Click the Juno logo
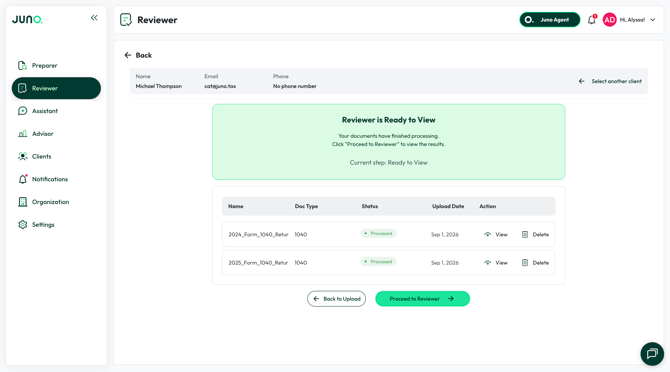670x372 pixels. coord(27,19)
